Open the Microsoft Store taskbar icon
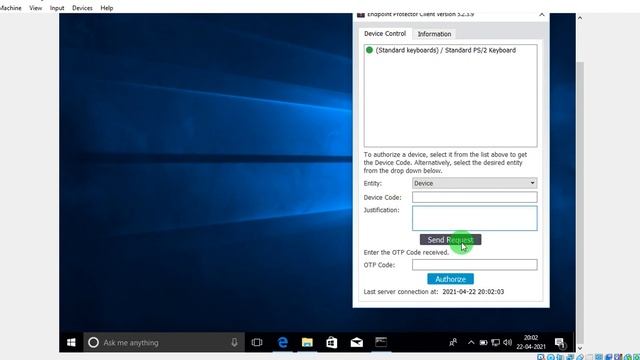The image size is (640, 360). point(331,342)
